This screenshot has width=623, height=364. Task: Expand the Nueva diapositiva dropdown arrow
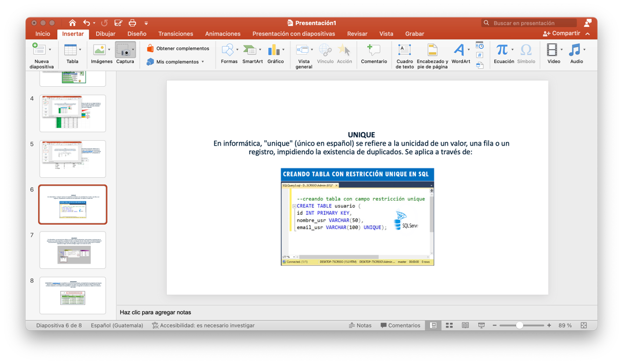tap(50, 50)
